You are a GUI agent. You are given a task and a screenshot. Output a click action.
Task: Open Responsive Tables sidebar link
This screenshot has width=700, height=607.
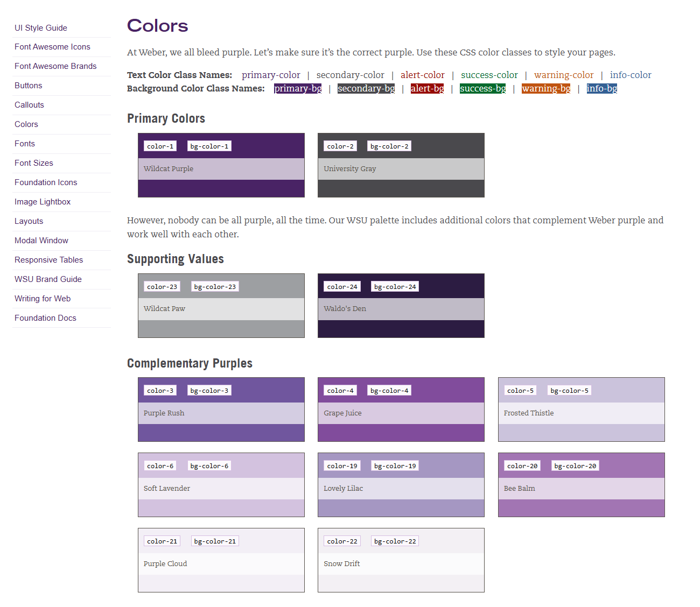(x=48, y=260)
